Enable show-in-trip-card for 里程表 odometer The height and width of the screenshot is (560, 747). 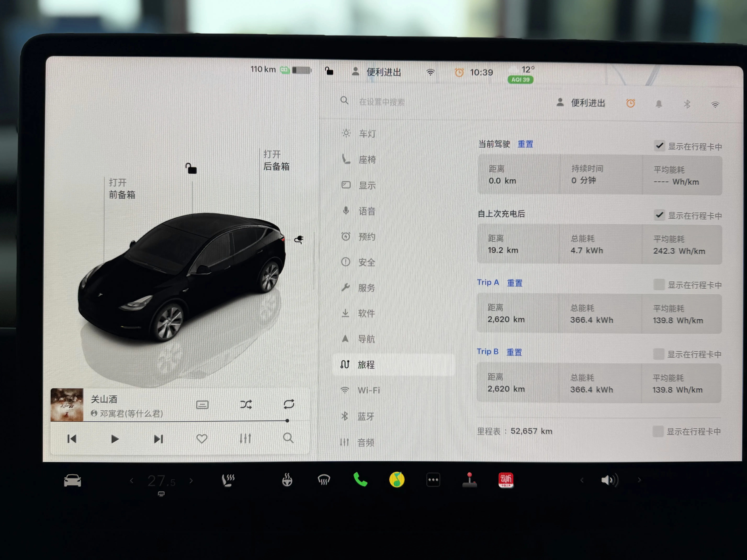click(658, 431)
